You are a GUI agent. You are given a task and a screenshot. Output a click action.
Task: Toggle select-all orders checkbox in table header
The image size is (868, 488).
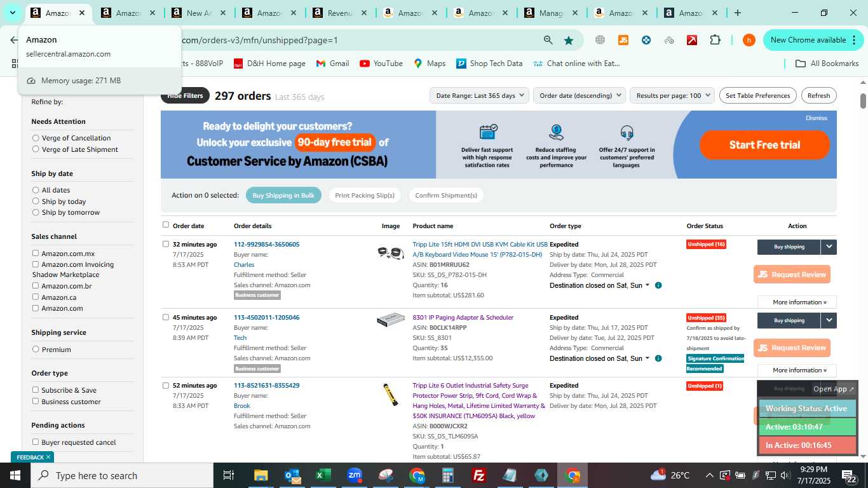pyautogui.click(x=166, y=224)
